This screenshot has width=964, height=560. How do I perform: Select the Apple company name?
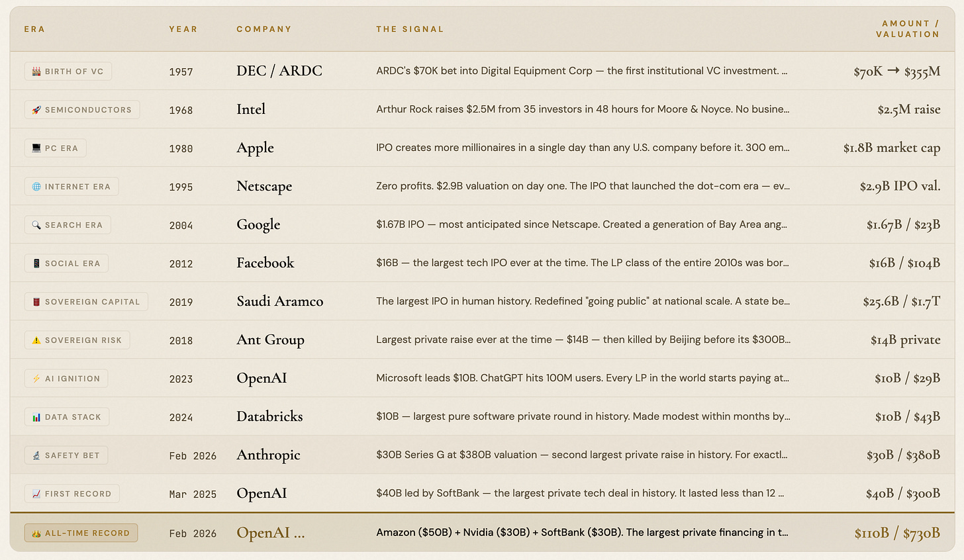(256, 148)
